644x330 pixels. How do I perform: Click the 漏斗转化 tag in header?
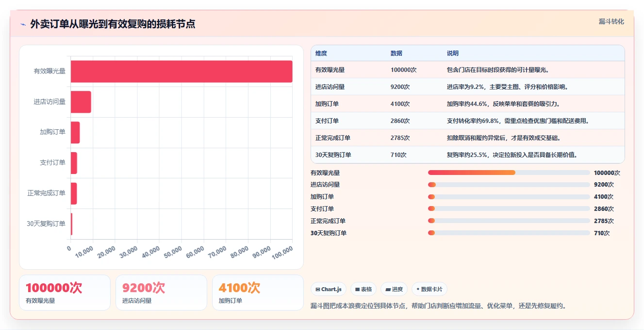point(611,22)
